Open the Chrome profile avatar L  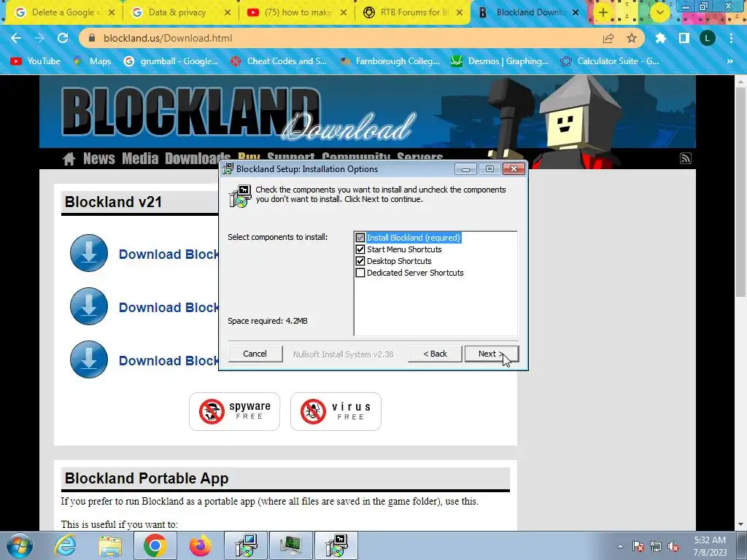(708, 38)
